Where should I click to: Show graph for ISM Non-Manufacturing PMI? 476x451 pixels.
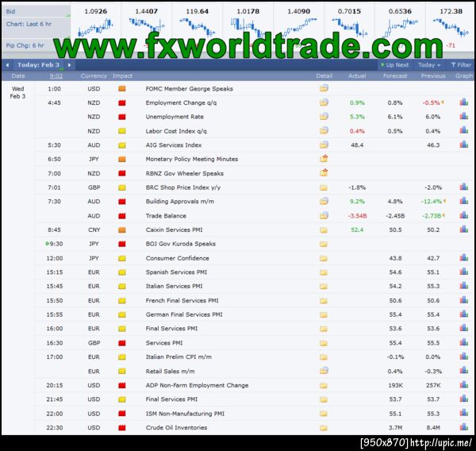tap(464, 413)
